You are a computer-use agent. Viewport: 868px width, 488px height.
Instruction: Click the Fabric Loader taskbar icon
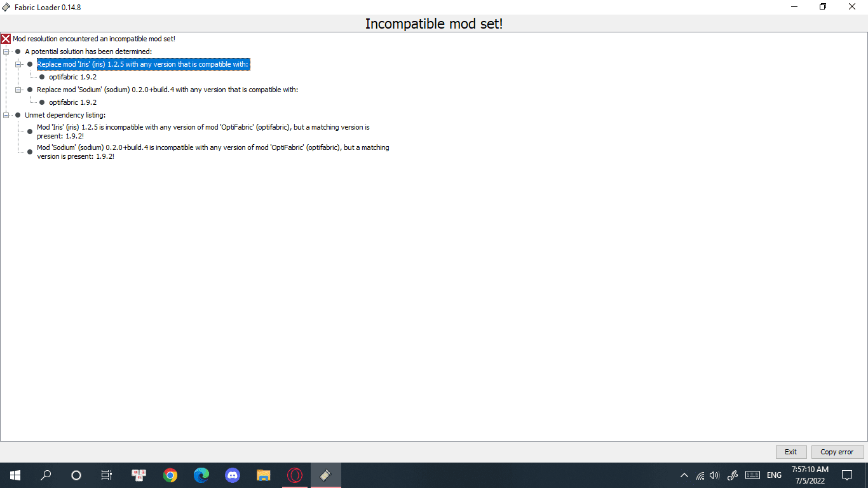tap(325, 475)
